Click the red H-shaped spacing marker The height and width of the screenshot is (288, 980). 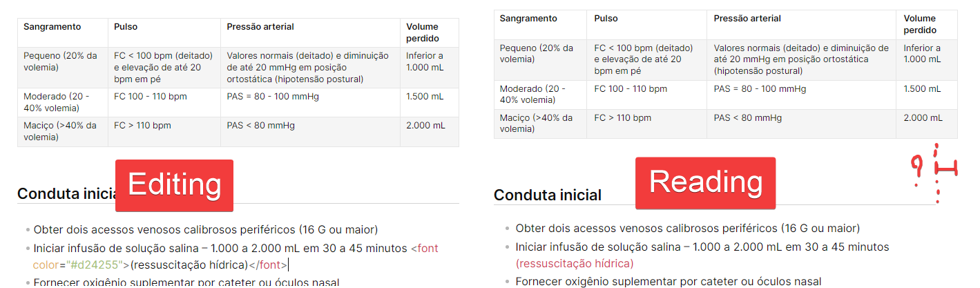pyautogui.click(x=945, y=169)
